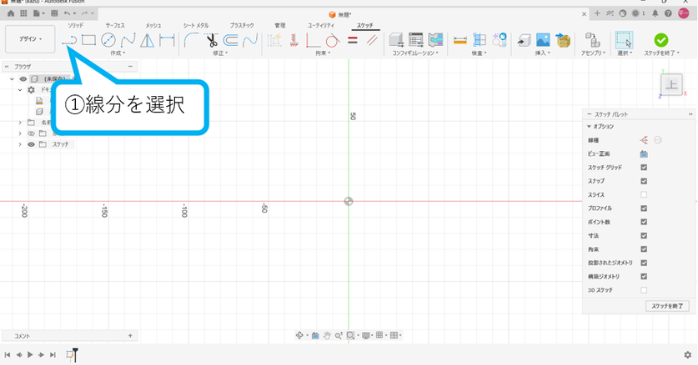Switch to the Surface tab
Image resolution: width=698 pixels, height=365 pixels.
coord(115,25)
